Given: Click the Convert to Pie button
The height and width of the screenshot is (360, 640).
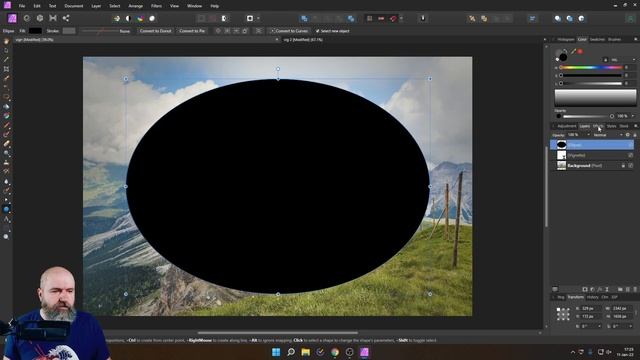Looking at the screenshot, I should coord(192,31).
